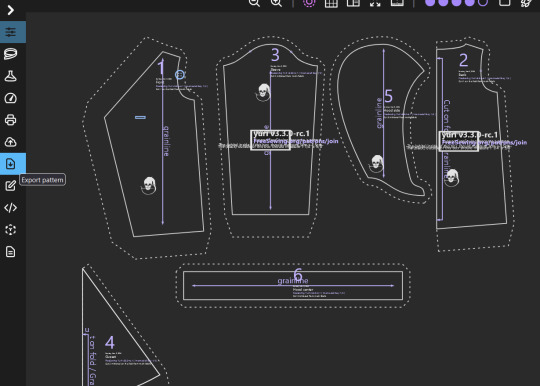540x386 pixels.
Task: Click the skull logo on hood part 5
Action: (x=377, y=164)
